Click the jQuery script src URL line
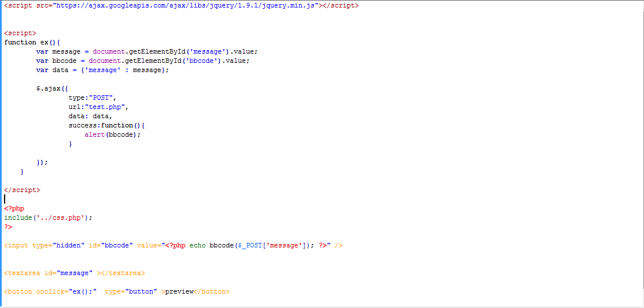 click(181, 6)
